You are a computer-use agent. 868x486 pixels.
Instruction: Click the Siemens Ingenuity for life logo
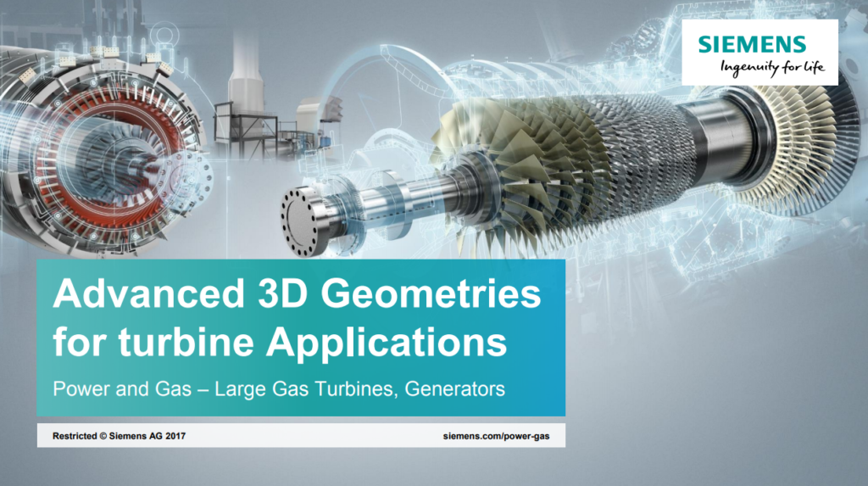pos(759,53)
